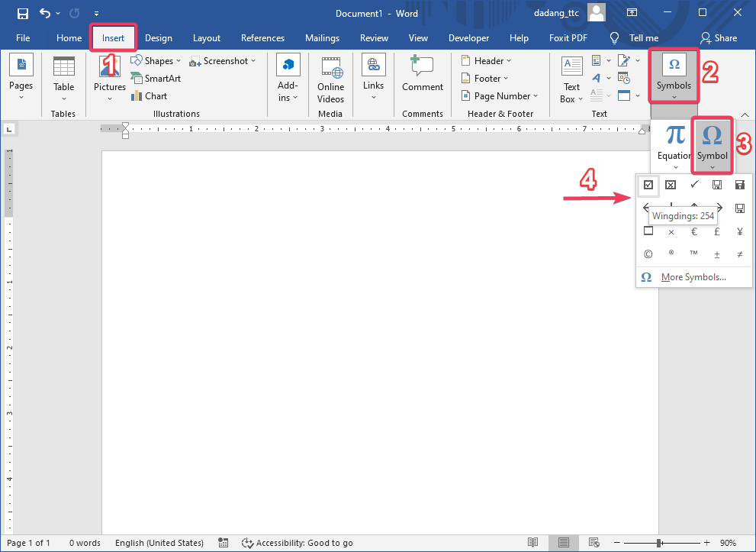Select the checked checkbox Wingdings symbol
This screenshot has height=552, width=756.
coord(648,184)
